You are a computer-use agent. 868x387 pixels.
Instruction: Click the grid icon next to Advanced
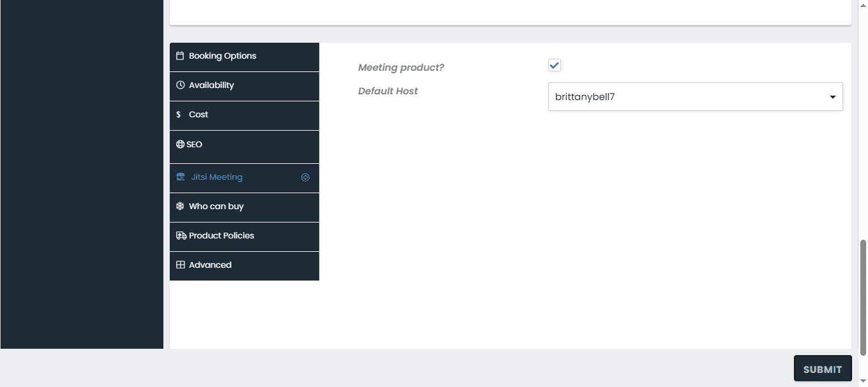[181, 265]
